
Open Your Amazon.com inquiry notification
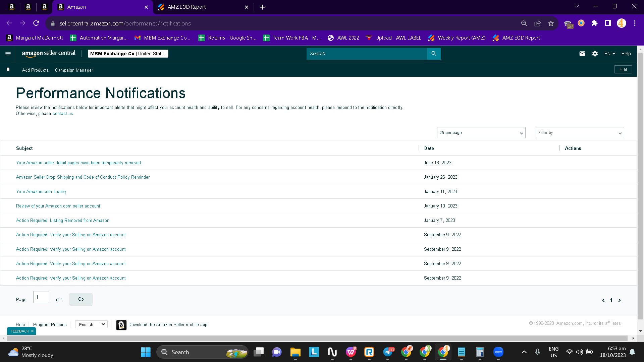click(41, 192)
